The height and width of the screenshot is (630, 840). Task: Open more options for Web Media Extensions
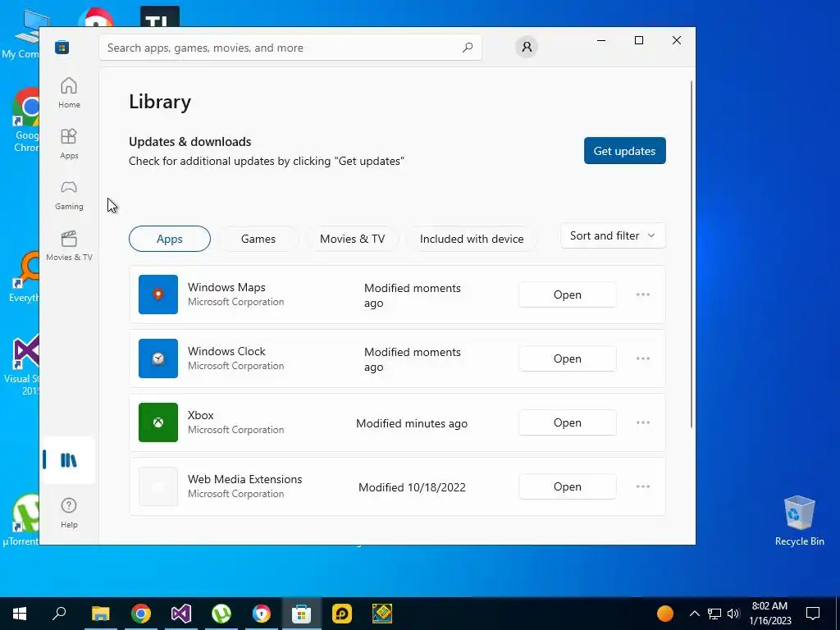tap(643, 486)
